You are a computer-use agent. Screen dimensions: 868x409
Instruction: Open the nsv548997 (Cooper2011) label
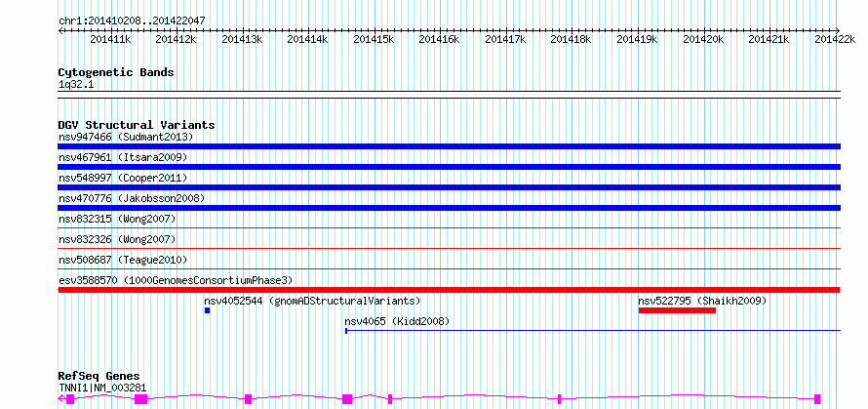(x=123, y=178)
